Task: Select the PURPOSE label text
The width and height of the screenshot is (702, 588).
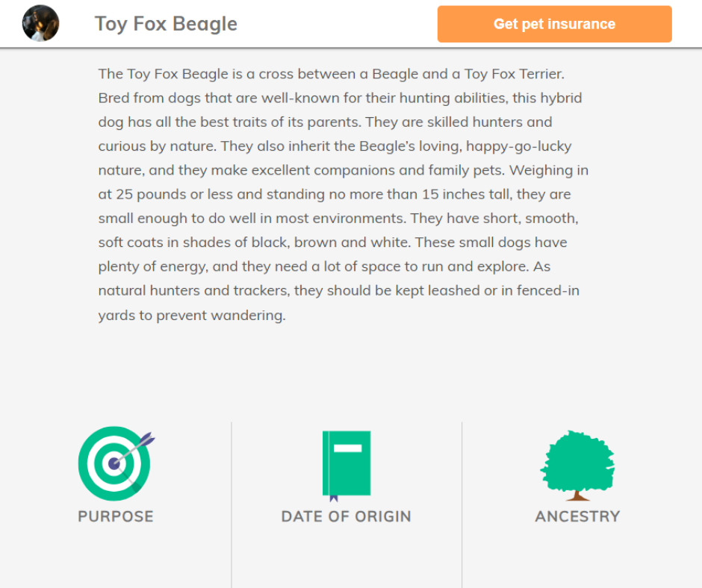Action: pos(116,516)
